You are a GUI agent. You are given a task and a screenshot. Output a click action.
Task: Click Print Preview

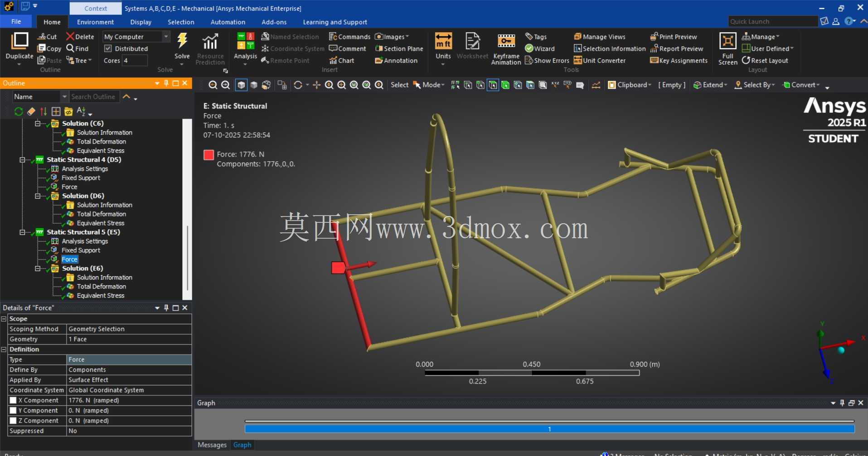pyautogui.click(x=674, y=37)
